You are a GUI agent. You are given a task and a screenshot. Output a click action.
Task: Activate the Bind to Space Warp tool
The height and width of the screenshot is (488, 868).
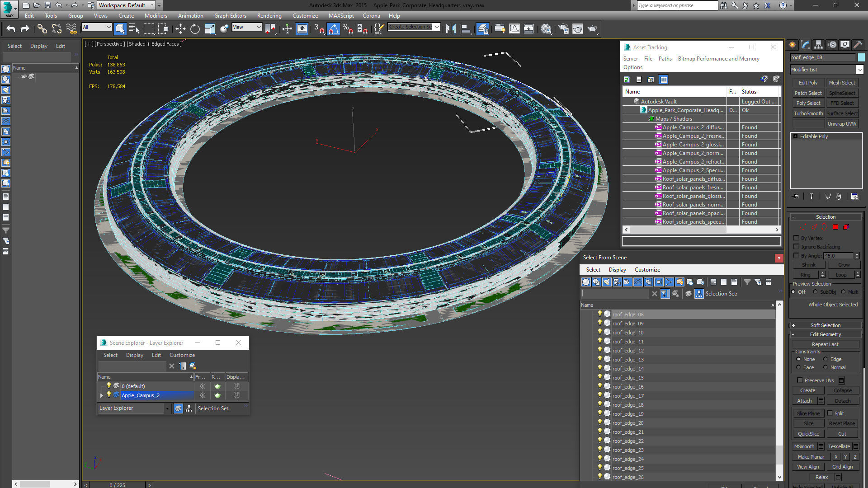[x=71, y=29]
